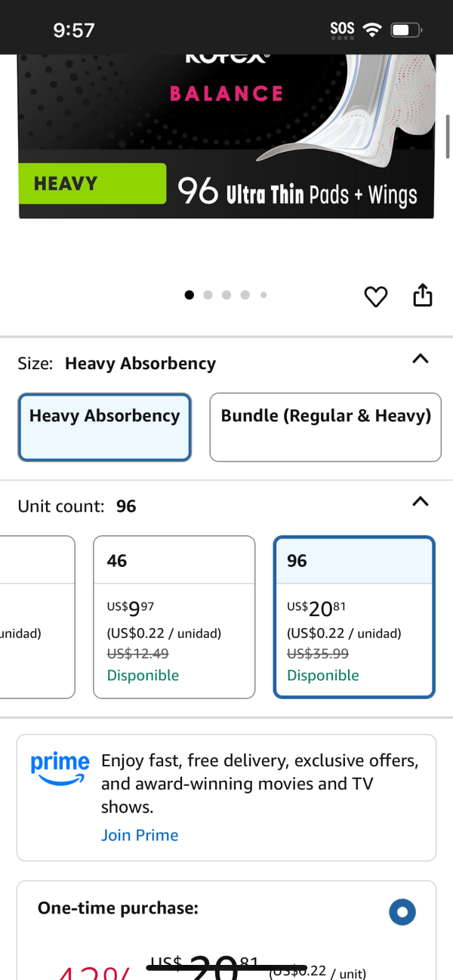Select the One-time purchase radio button
This screenshot has width=453, height=980.
click(x=402, y=912)
